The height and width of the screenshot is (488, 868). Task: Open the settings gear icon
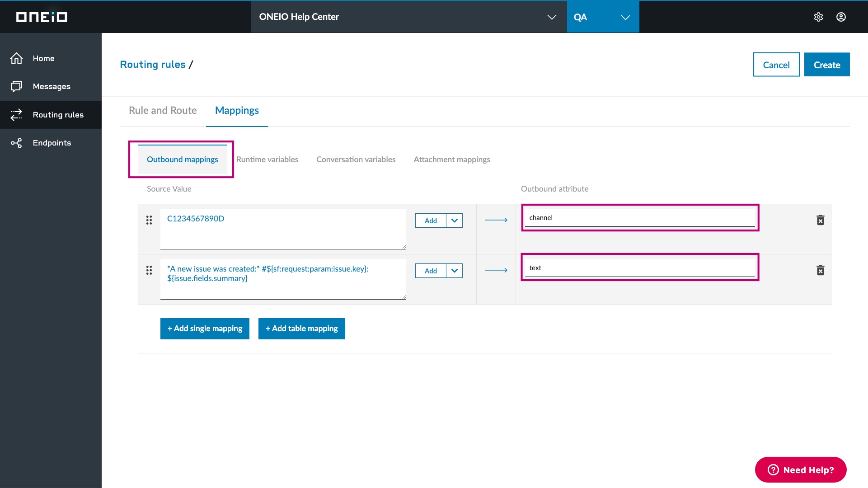(x=818, y=17)
